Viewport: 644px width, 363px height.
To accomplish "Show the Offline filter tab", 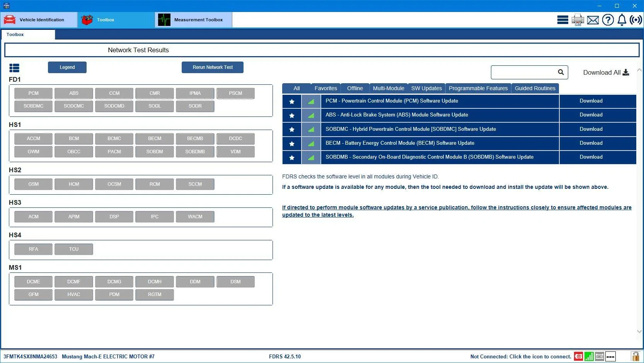I will pos(355,88).
